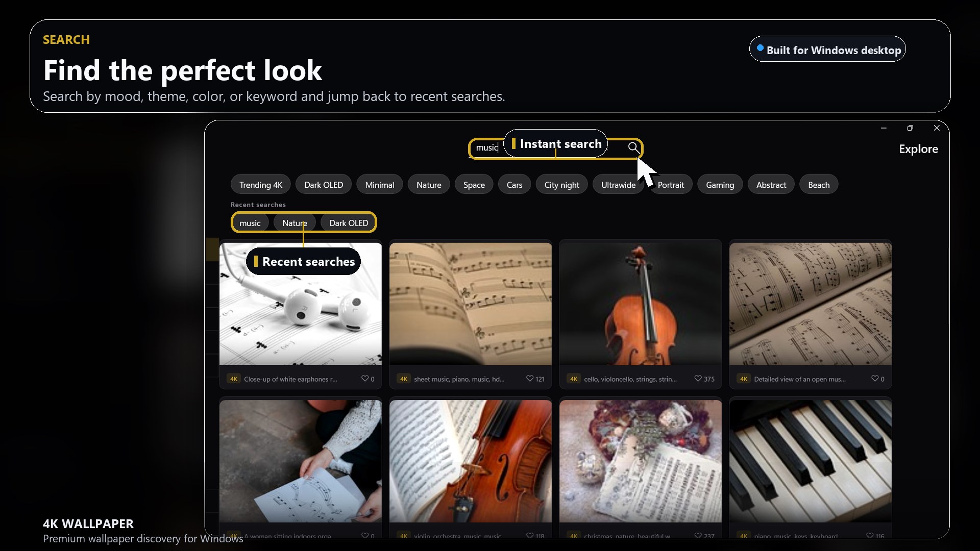This screenshot has height=551, width=980.
Task: Open the violin on sheet music thumbnail
Action: coord(471,461)
